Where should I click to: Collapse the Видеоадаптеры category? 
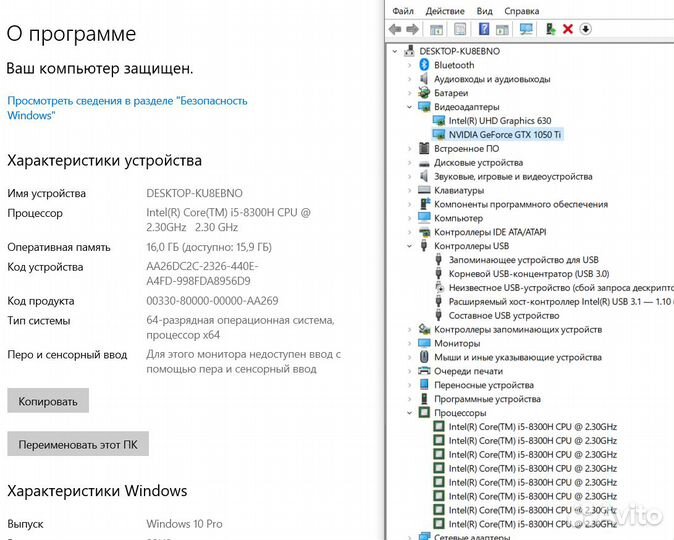pos(410,107)
